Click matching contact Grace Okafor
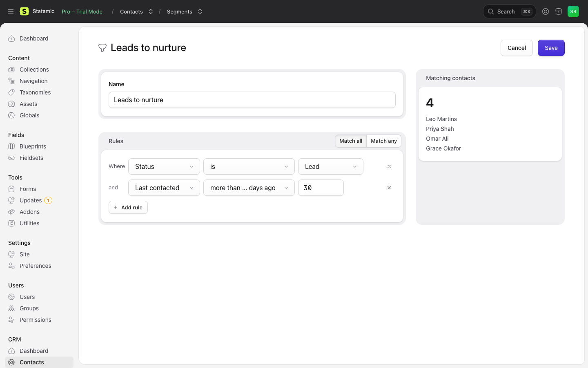This screenshot has width=588, height=368. [x=443, y=148]
